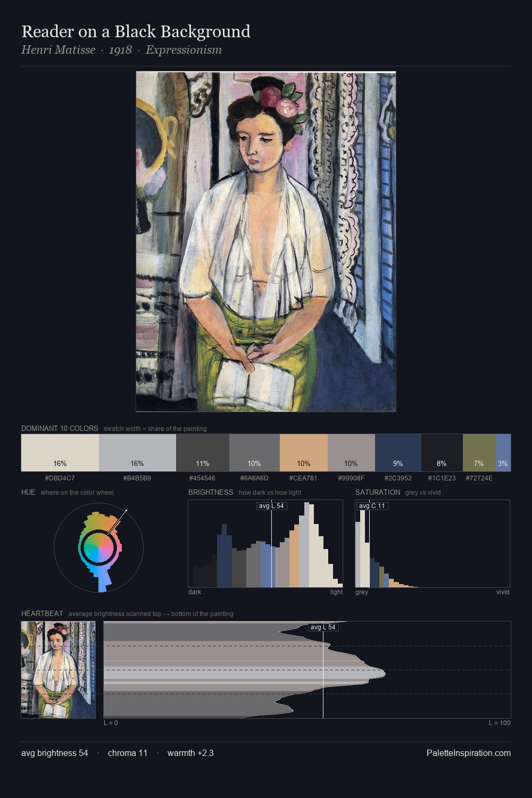Viewport: 532px width, 798px height.
Task: Click the 'SATURATION' section heading
Action: click(x=378, y=492)
